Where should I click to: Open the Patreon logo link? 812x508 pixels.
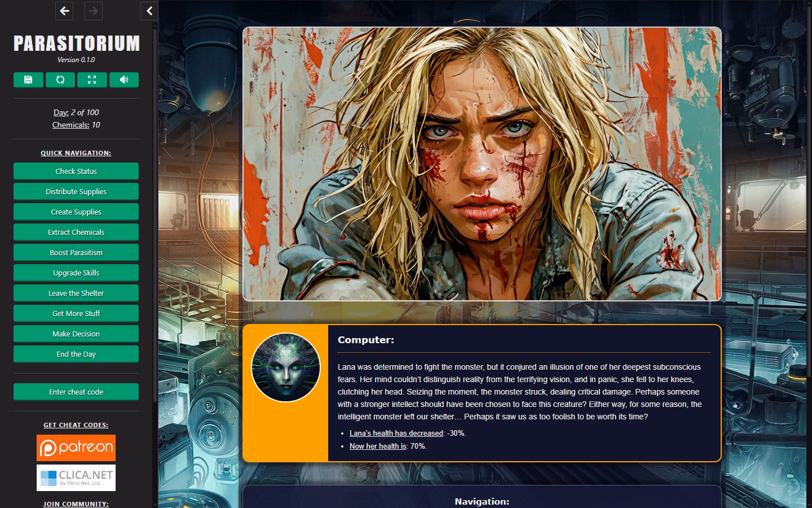[76, 448]
